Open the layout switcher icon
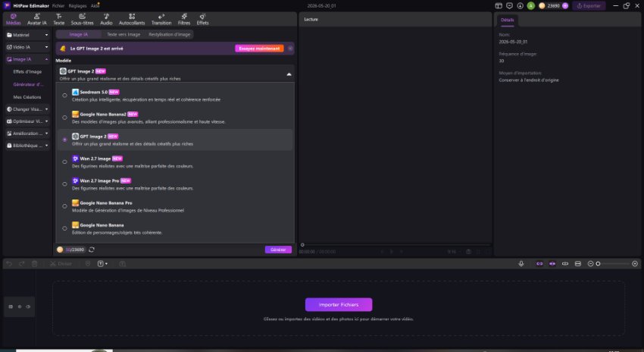 click(x=499, y=6)
